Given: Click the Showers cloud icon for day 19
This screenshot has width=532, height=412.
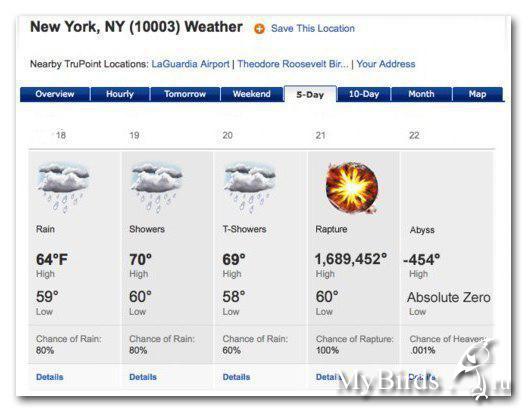Looking at the screenshot, I should pyautogui.click(x=157, y=187).
